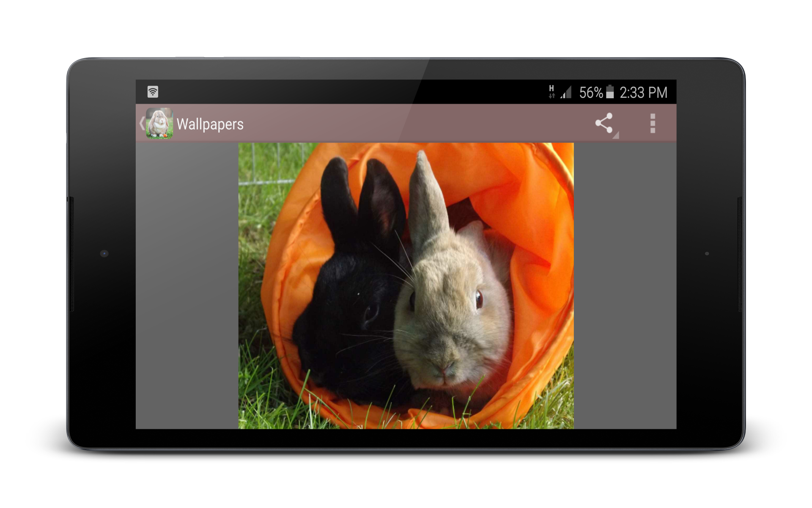Viewport: 812px width, 508px height.
Task: Click the rabbit app icon in action bar
Action: [x=159, y=123]
